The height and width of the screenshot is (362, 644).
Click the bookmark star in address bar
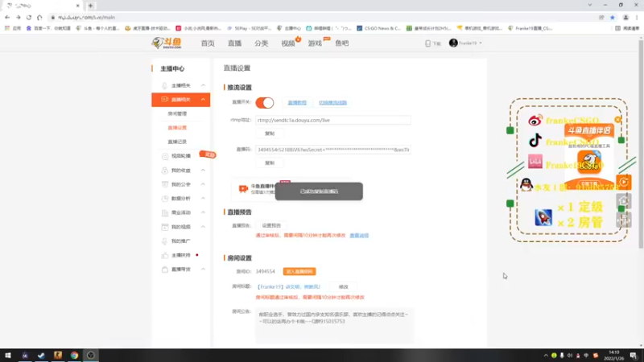click(613, 17)
